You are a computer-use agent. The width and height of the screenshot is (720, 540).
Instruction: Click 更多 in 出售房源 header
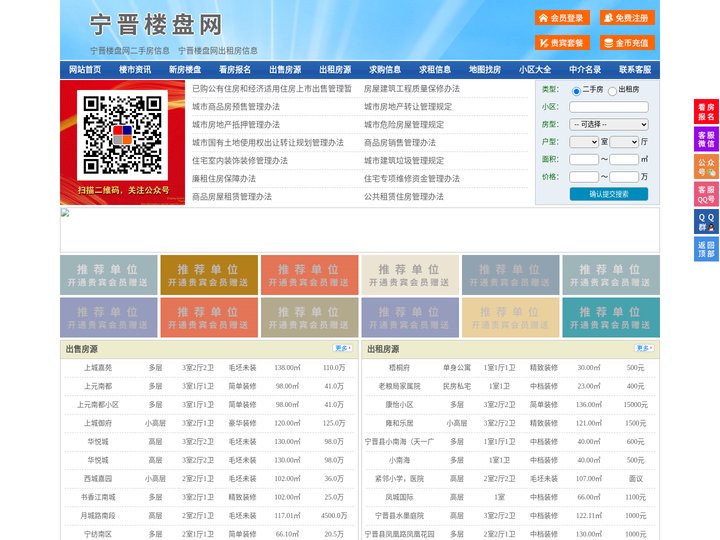(x=343, y=349)
